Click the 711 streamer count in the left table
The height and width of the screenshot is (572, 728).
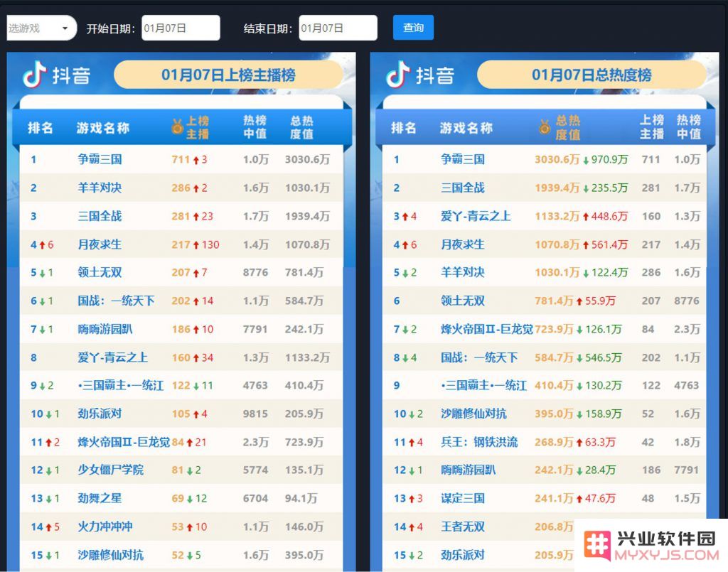[x=181, y=160]
